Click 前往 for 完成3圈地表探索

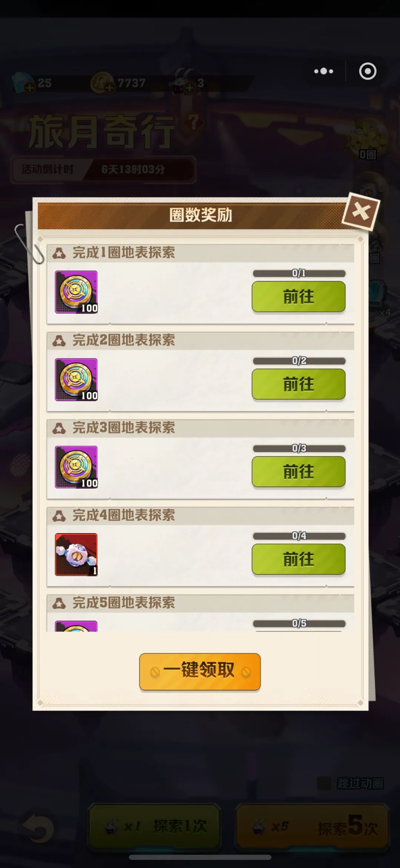tap(299, 472)
